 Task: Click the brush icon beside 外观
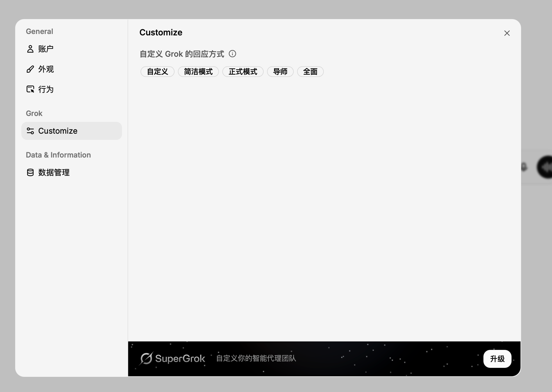[x=30, y=69]
